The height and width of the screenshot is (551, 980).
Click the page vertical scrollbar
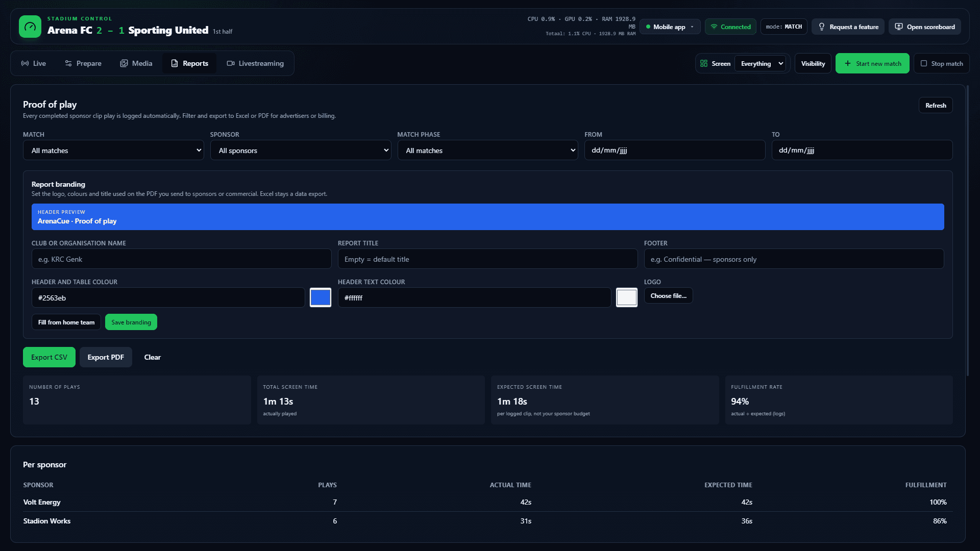(x=967, y=231)
